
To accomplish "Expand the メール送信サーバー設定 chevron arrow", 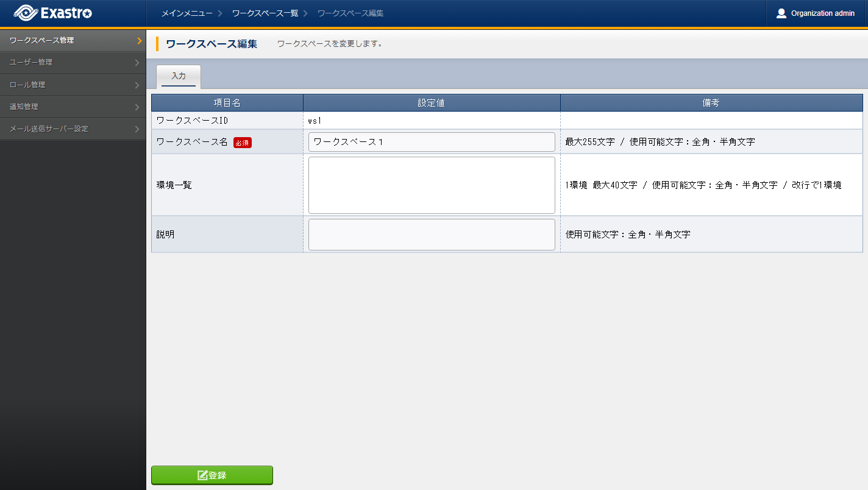I will point(137,129).
